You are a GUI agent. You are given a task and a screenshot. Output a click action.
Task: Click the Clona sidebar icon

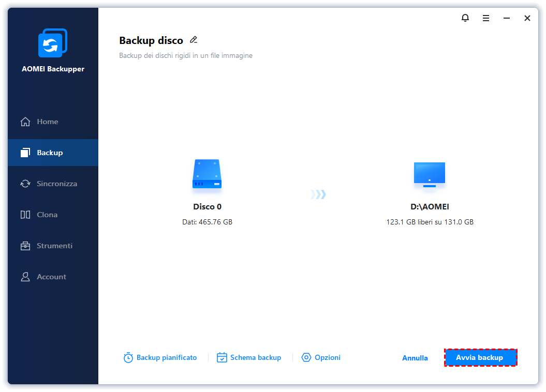click(25, 215)
